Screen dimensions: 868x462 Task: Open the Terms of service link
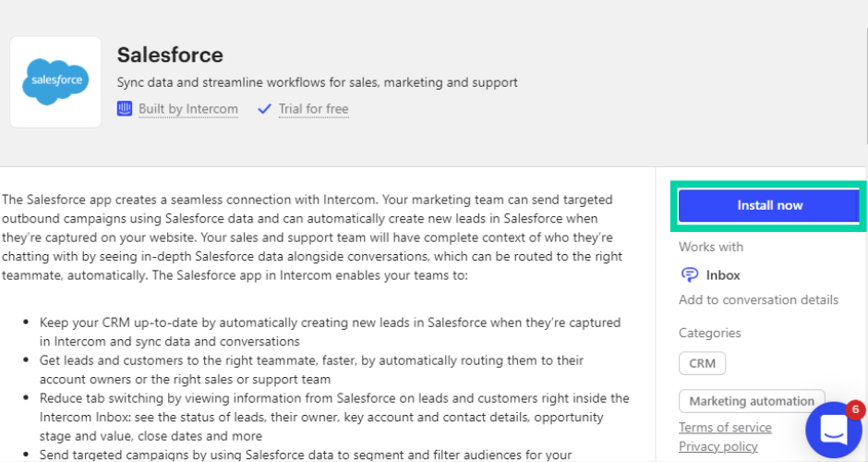click(725, 427)
